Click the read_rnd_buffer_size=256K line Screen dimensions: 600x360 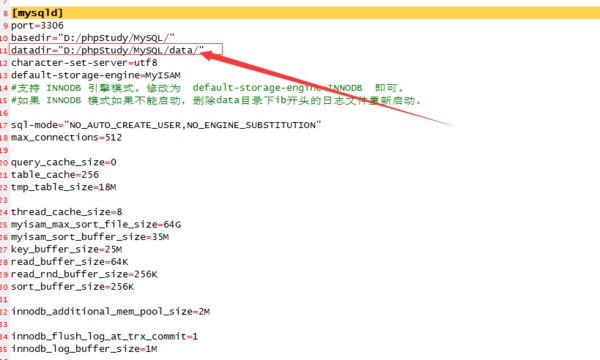(x=84, y=274)
